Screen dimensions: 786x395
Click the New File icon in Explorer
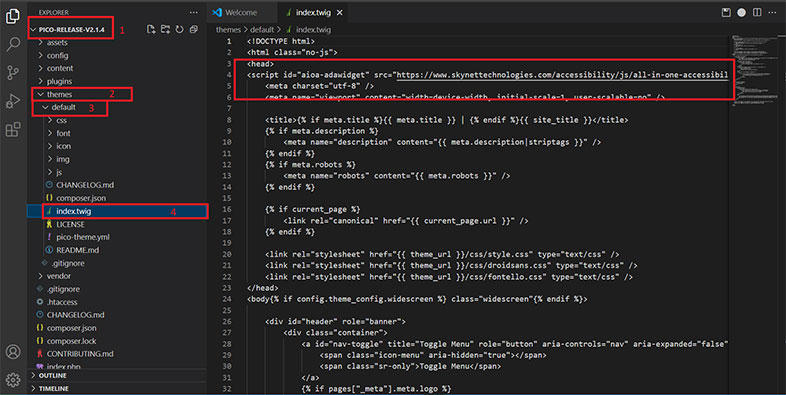pos(151,30)
